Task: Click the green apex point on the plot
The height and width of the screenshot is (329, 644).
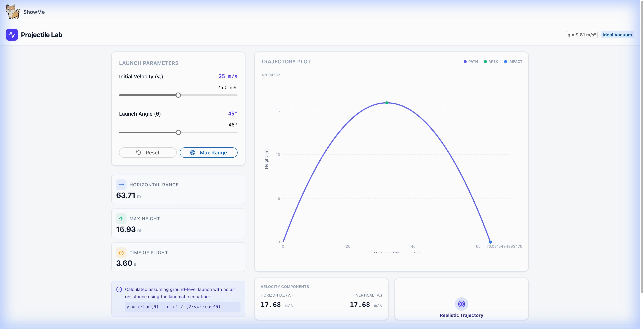Action: [386, 103]
